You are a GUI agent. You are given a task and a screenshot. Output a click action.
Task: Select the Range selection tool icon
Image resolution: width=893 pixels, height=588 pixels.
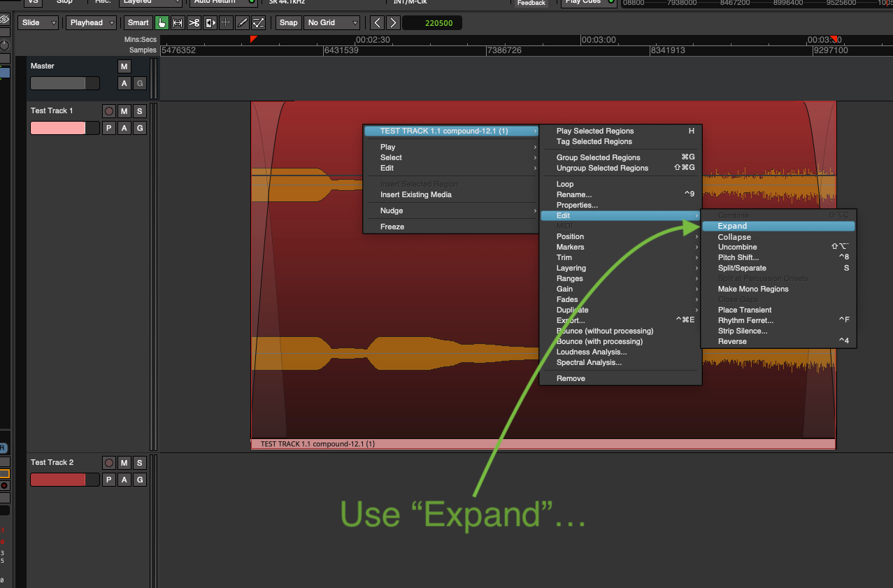click(x=178, y=23)
